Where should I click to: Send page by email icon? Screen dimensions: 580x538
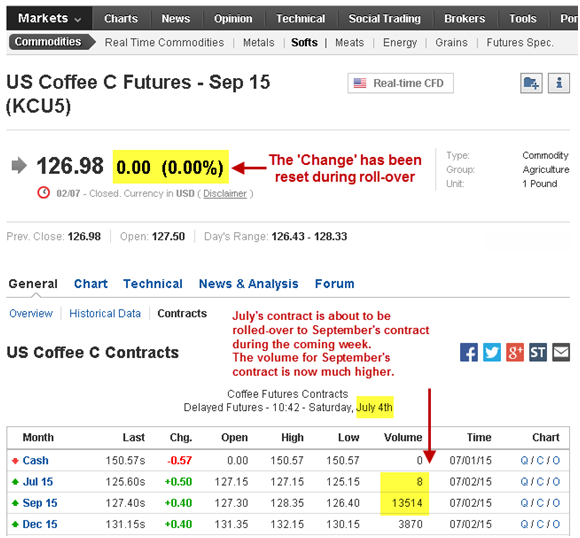(x=561, y=352)
